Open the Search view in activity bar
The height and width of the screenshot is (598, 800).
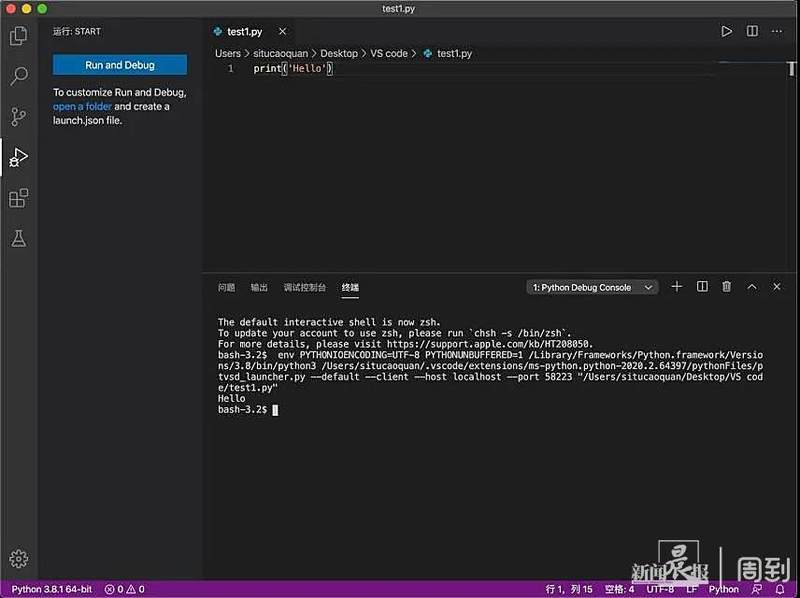[18, 76]
